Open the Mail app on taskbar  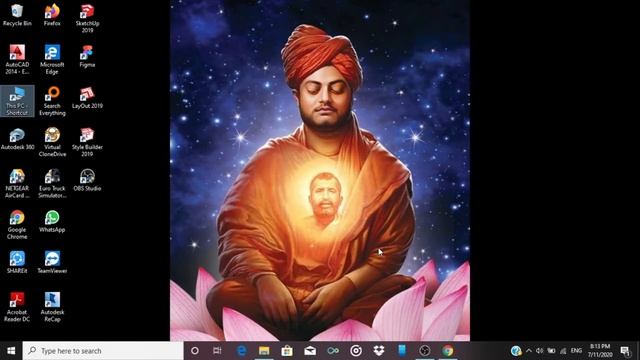310,351
